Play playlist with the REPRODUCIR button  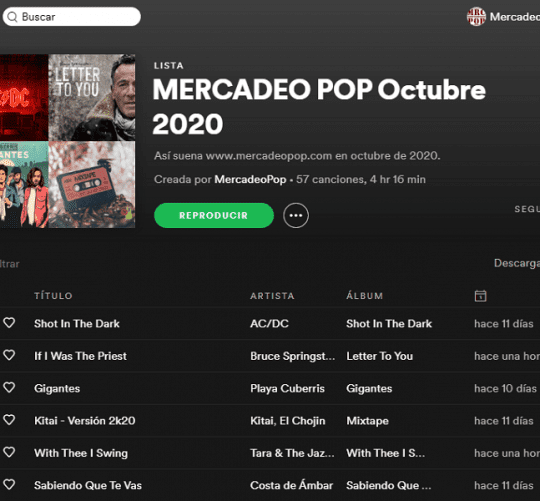pos(214,216)
